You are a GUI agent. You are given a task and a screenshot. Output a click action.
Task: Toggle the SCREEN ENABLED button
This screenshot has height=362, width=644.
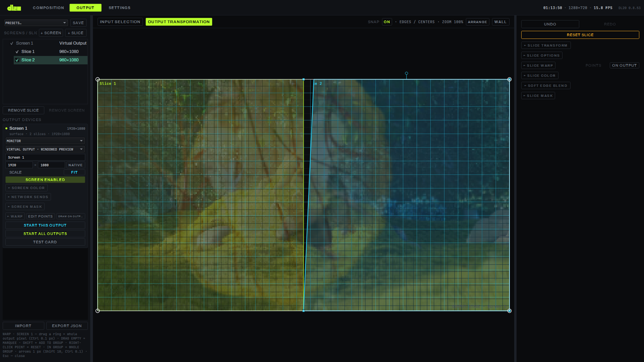pyautogui.click(x=45, y=180)
